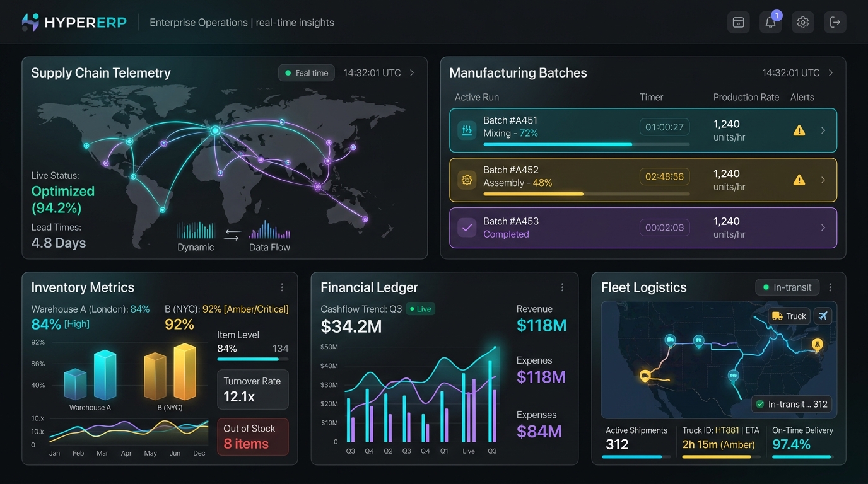This screenshot has height=484, width=868.
Task: Open Inventory Metrics three-dot menu
Action: [x=282, y=287]
